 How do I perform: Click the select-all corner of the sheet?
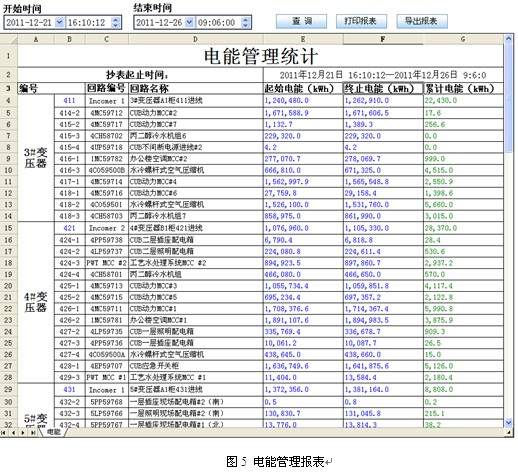coord(9,39)
